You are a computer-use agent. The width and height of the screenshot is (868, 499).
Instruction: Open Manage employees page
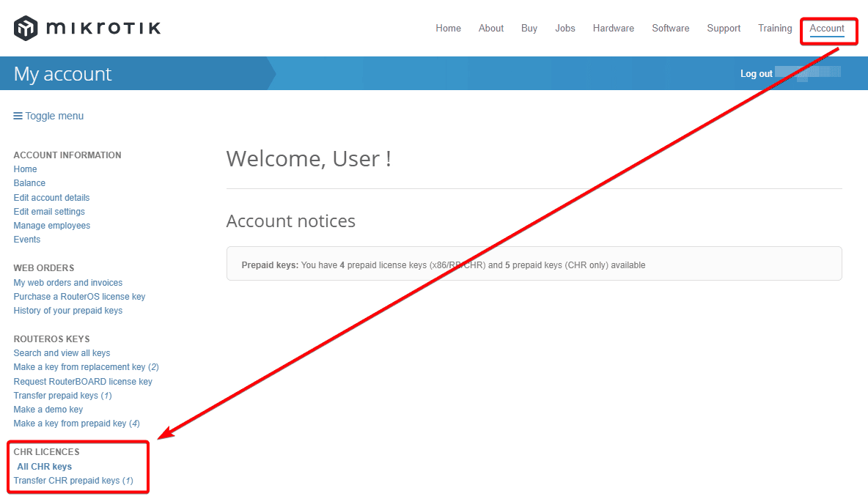(x=51, y=225)
